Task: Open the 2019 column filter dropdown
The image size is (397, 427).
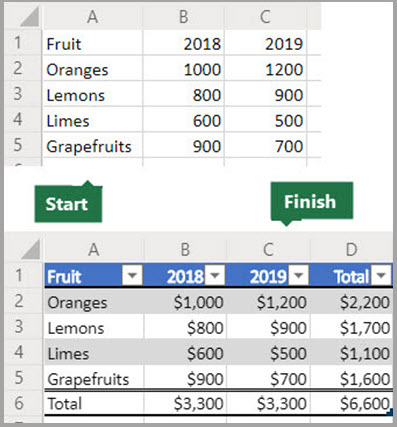Action: (x=298, y=275)
